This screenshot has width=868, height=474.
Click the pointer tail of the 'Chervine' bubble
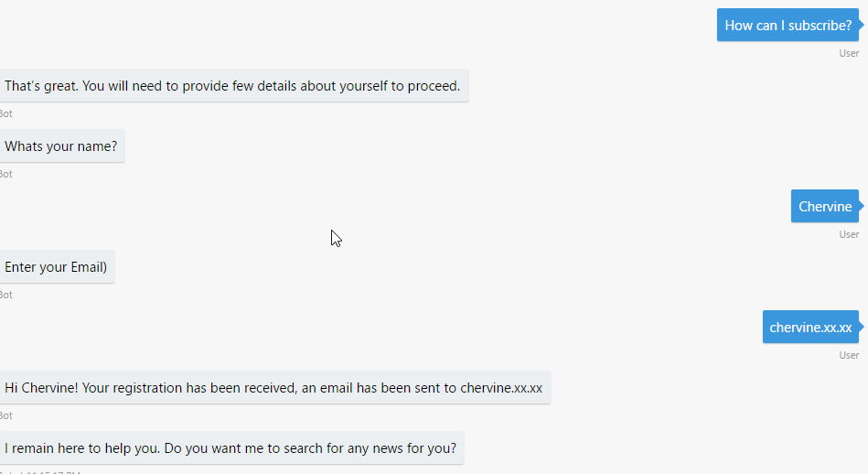point(861,207)
